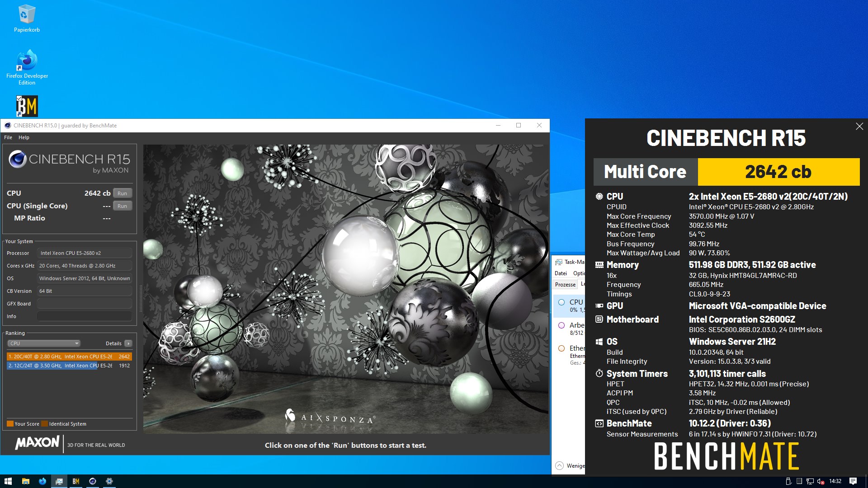Click the taskbar clock showing 14:32
The width and height of the screenshot is (868, 488).
835,481
